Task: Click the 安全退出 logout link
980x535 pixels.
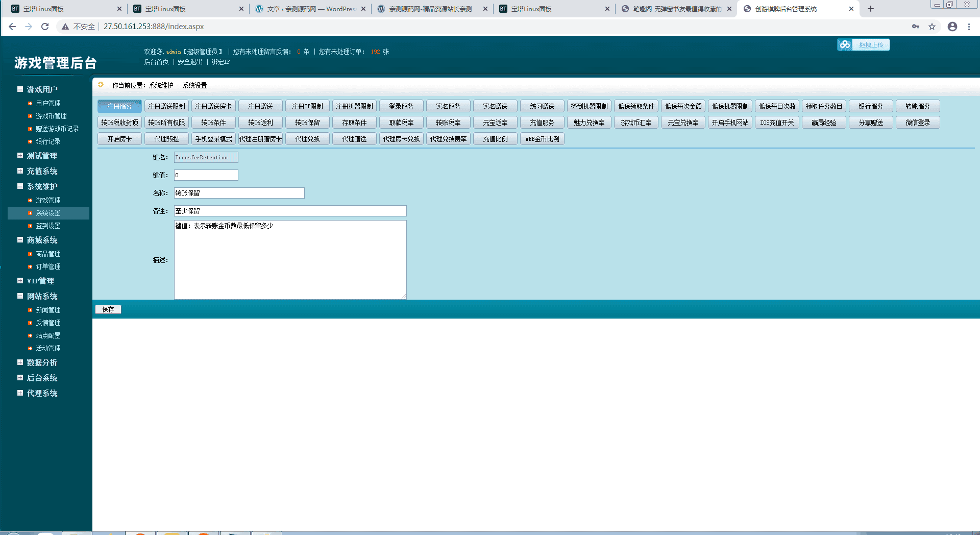Action: tap(190, 62)
